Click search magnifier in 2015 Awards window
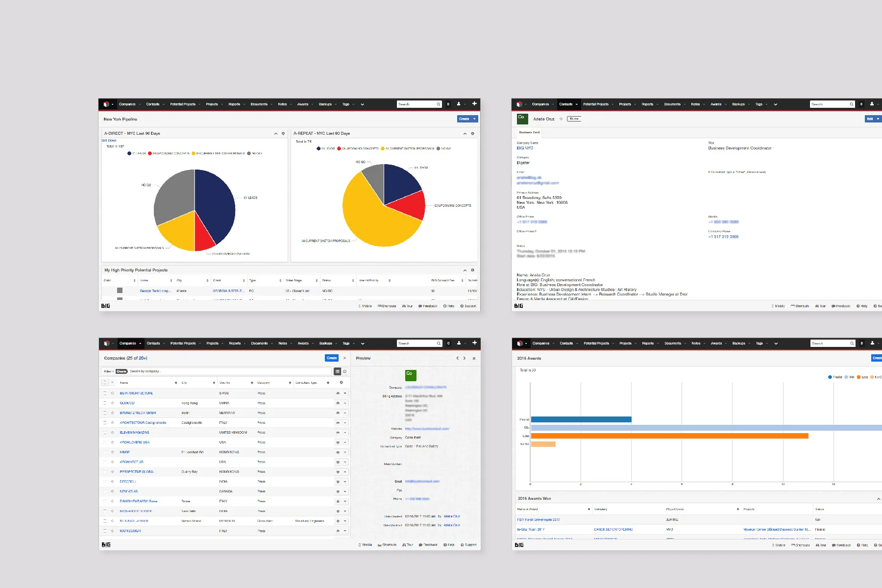This screenshot has height=588, width=882. click(x=852, y=343)
